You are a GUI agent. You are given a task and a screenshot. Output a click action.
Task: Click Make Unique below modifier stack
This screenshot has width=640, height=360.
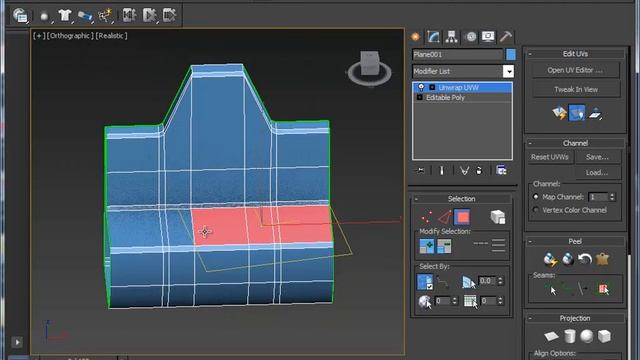click(x=464, y=171)
